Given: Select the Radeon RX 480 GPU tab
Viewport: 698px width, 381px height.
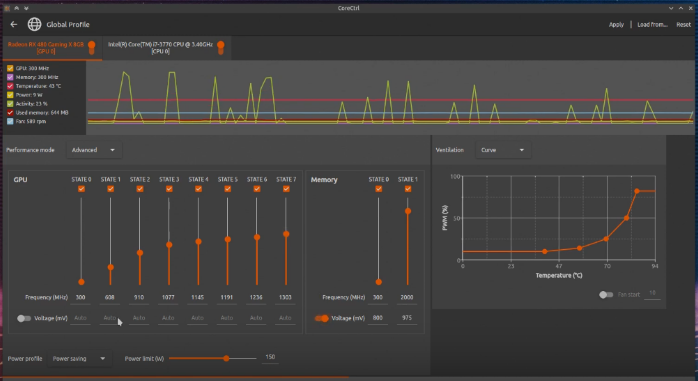Looking at the screenshot, I should coord(52,48).
